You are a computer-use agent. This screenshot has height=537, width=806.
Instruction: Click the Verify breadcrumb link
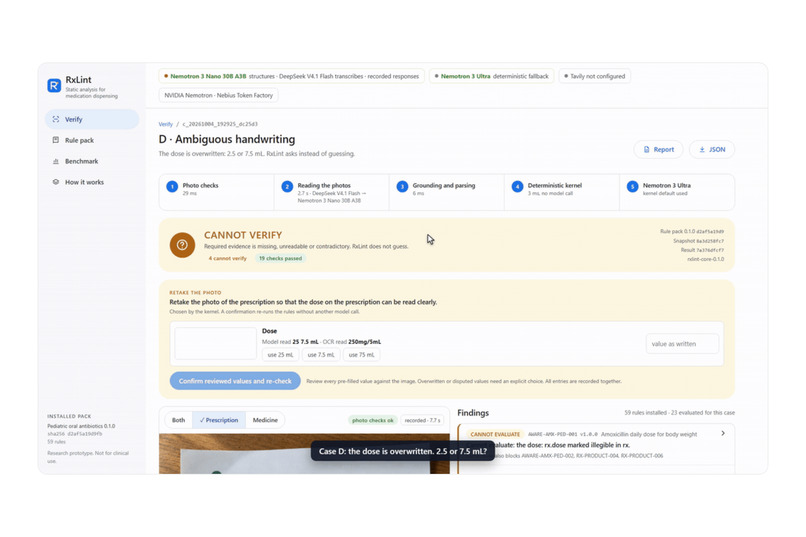[166, 124]
